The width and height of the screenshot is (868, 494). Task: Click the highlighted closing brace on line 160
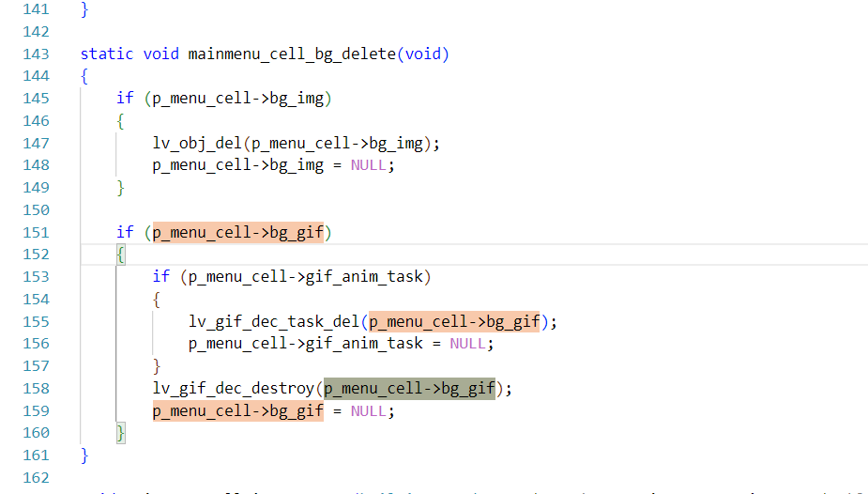pos(120,433)
